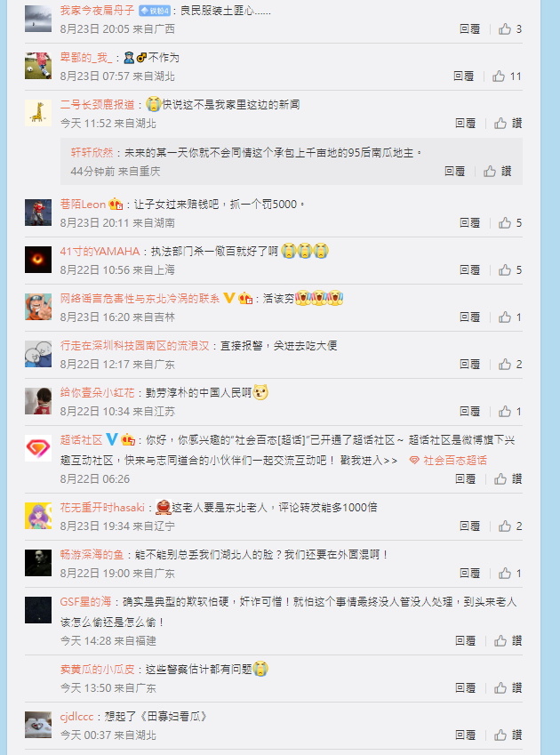Like the reply from 轩轩欣然
The height and width of the screenshot is (755, 560).
pyautogui.click(x=498, y=171)
